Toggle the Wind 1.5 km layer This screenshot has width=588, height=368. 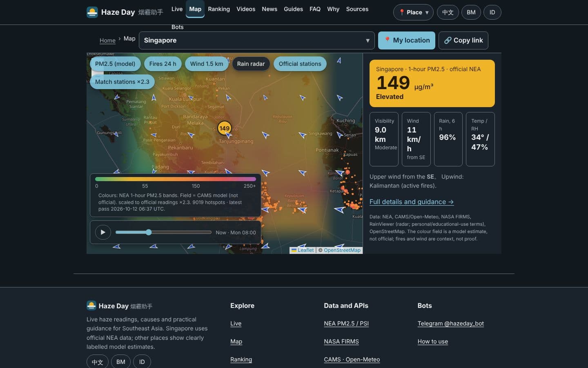(207, 64)
